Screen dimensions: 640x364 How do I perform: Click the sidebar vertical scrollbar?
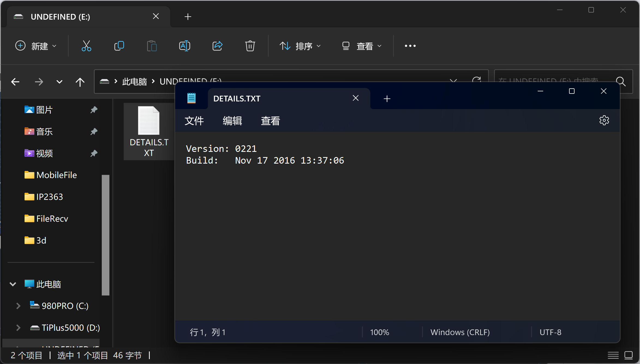tap(105, 235)
